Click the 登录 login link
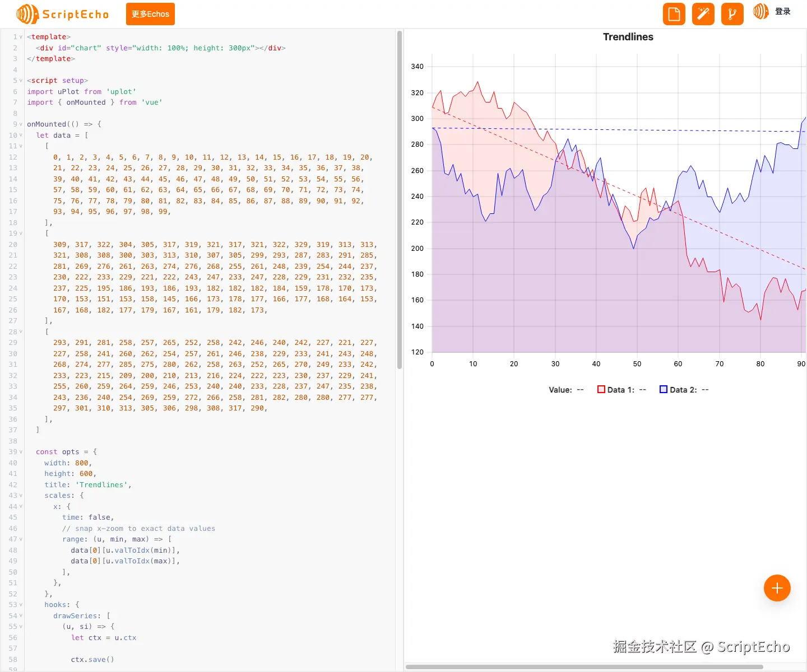Viewport: 807px width, 672px height. pos(783,12)
